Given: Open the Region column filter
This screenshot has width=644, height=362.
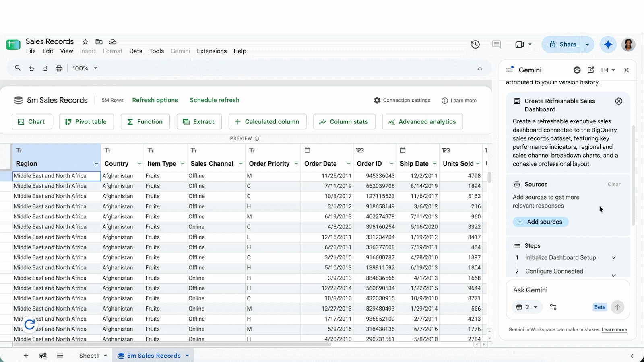Looking at the screenshot, I should pos(96,163).
